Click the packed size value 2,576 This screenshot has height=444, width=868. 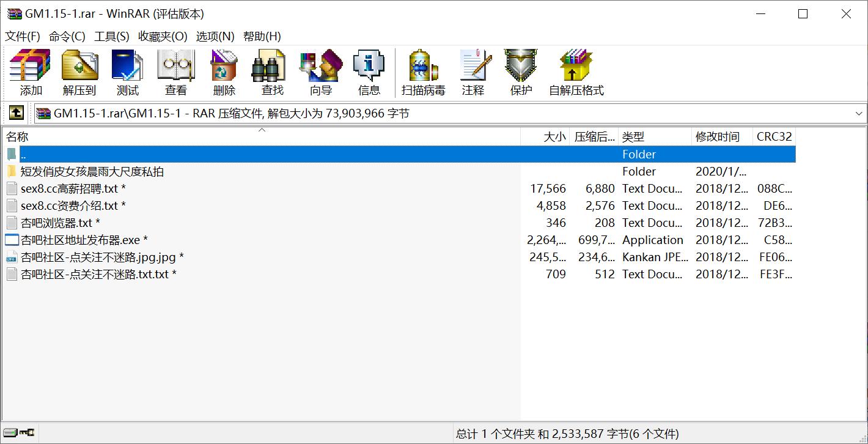(600, 205)
